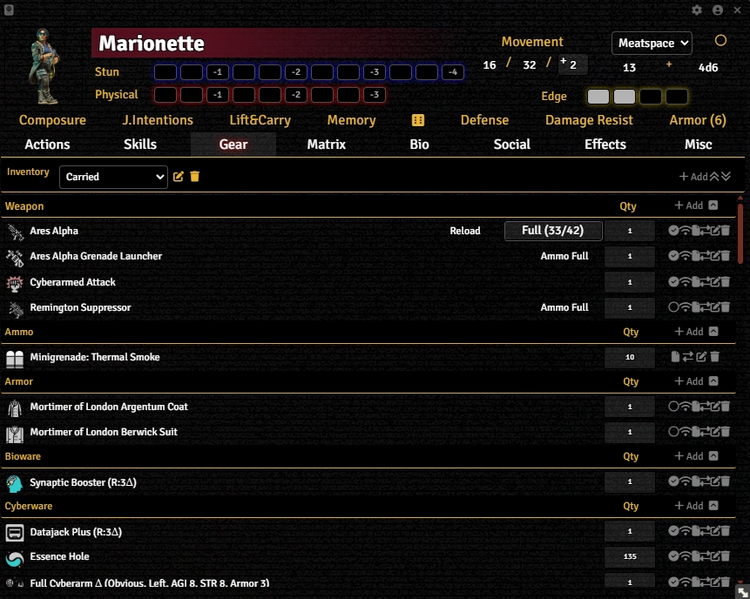
Task: Click the dice roll icon beside Memory
Action: [x=418, y=120]
